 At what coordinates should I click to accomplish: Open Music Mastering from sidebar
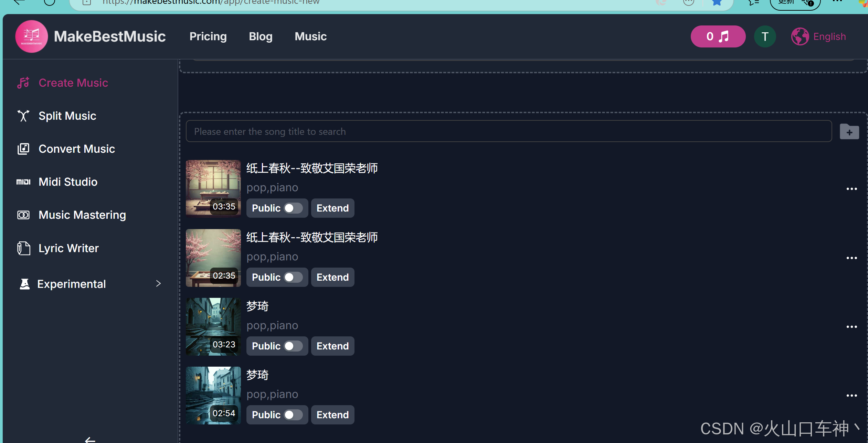click(82, 215)
